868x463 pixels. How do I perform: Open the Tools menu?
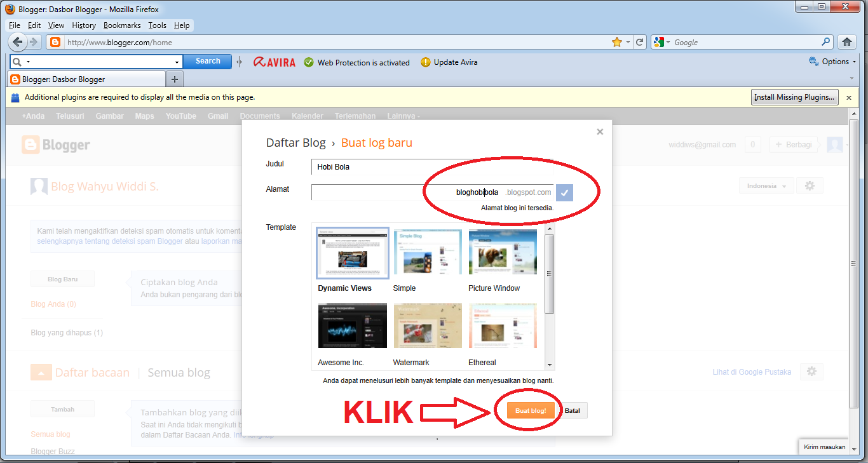click(157, 25)
